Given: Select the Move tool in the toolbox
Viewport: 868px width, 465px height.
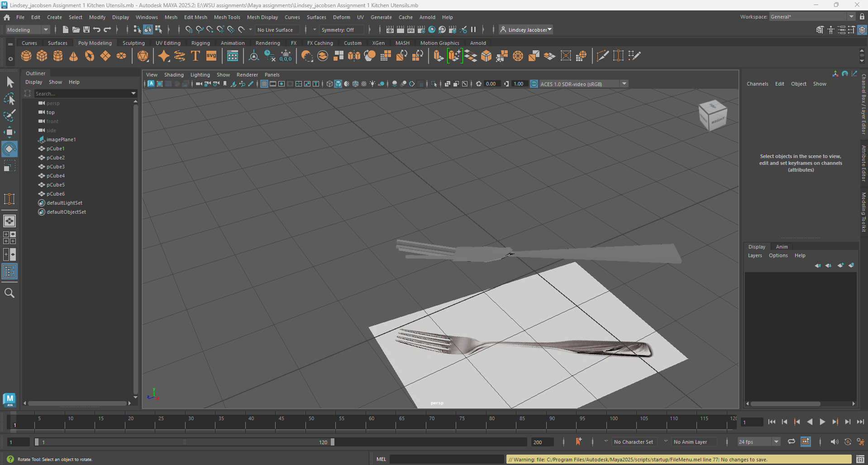Looking at the screenshot, I should (9, 132).
